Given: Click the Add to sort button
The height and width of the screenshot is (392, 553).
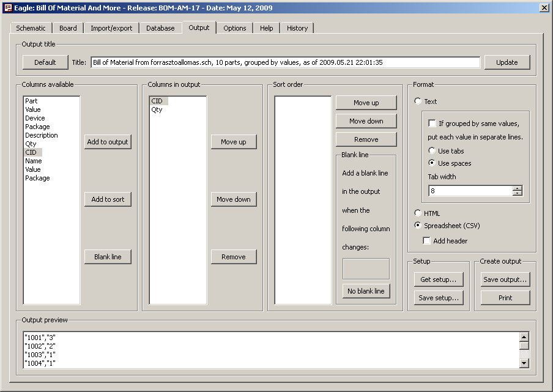Looking at the screenshot, I should pos(108,199).
